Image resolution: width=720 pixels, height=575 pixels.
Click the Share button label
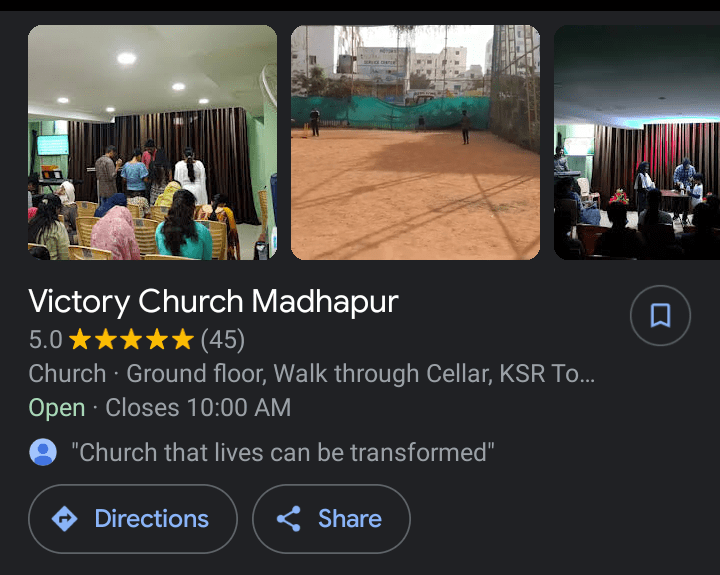click(350, 519)
